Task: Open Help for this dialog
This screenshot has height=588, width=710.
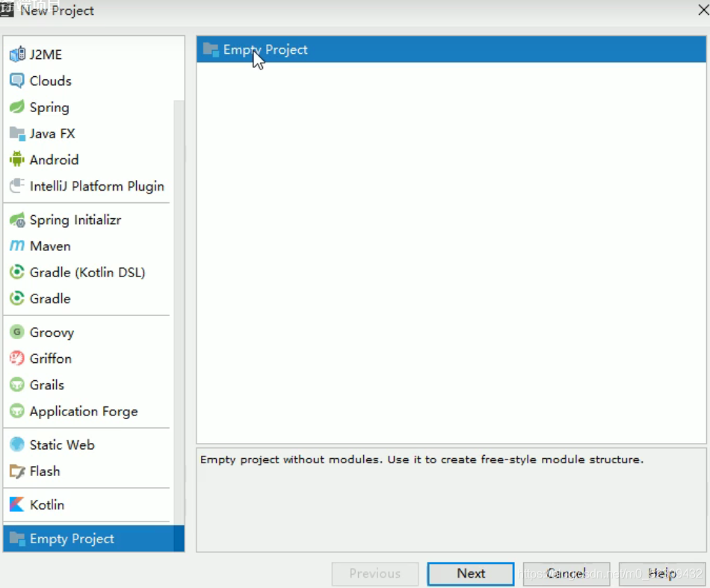Action: 662,574
